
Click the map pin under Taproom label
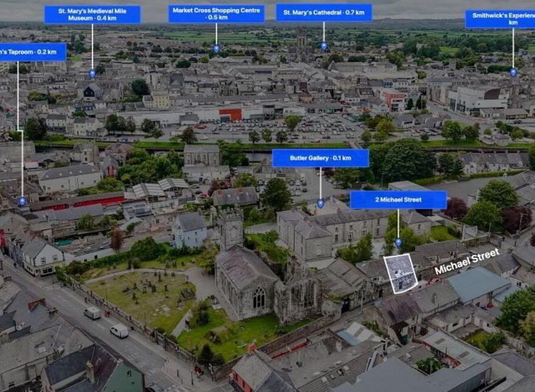coord(22,201)
